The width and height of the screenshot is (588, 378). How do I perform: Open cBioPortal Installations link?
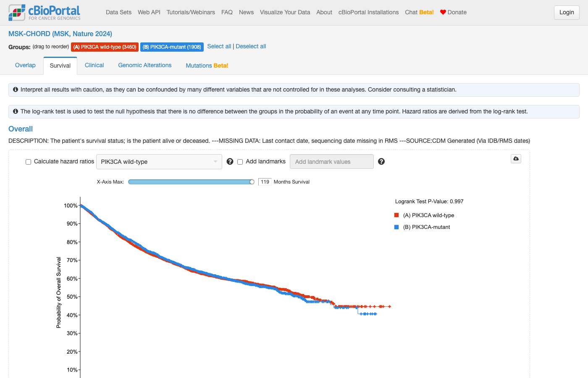(x=369, y=12)
